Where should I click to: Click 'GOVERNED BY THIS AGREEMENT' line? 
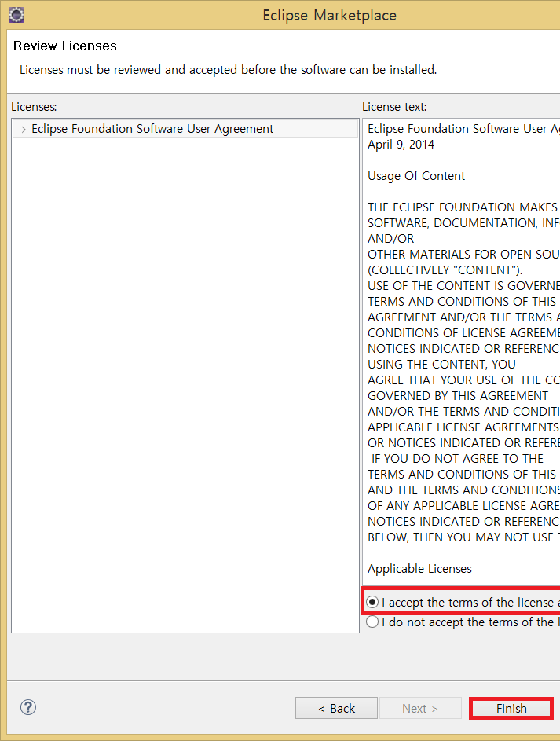click(x=458, y=396)
